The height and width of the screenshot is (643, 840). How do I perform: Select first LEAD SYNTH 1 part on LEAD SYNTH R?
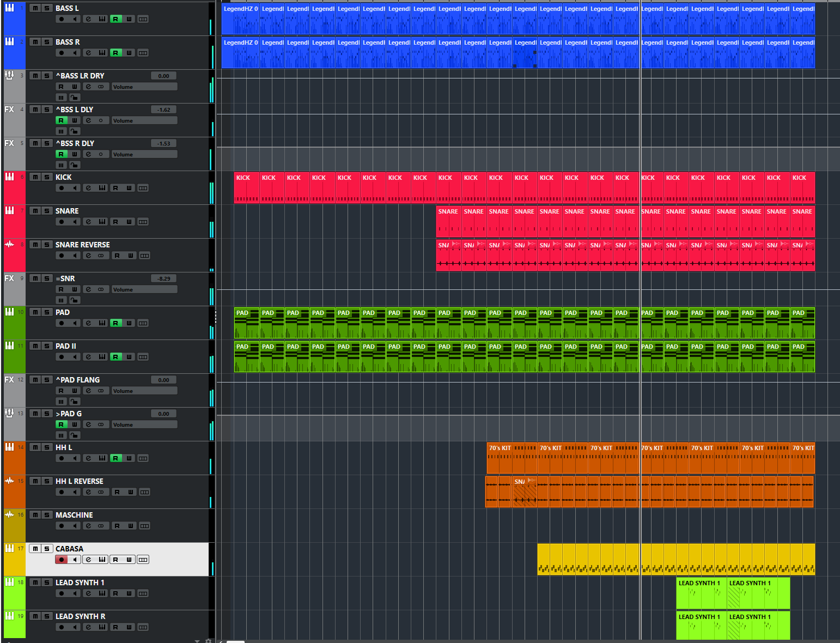702,625
